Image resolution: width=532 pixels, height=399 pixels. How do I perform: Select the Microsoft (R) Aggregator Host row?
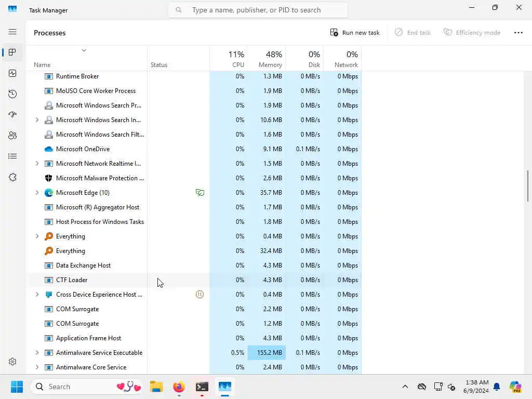tap(194, 207)
